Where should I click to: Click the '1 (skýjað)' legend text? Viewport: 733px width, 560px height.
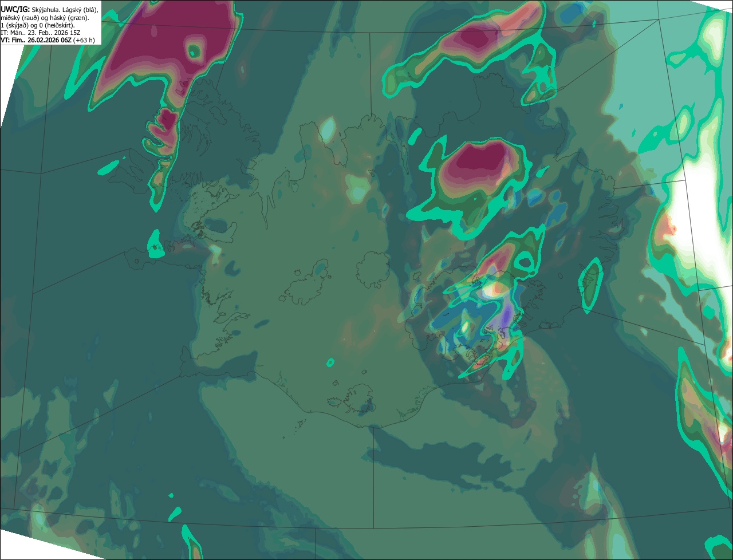tap(14, 25)
